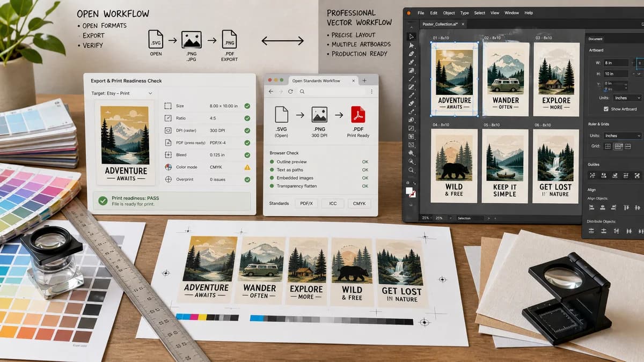
Task: Open the Selection dropdown in the status bar
Action: (x=470, y=218)
